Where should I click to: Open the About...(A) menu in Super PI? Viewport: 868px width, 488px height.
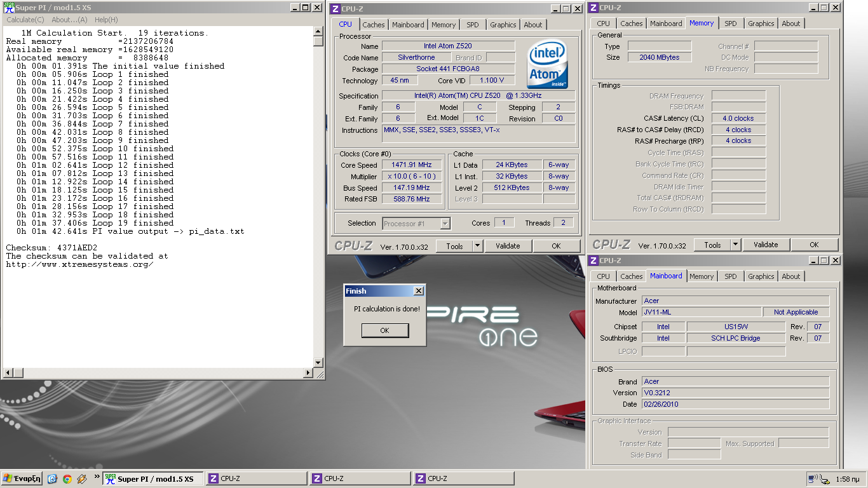[x=69, y=20]
